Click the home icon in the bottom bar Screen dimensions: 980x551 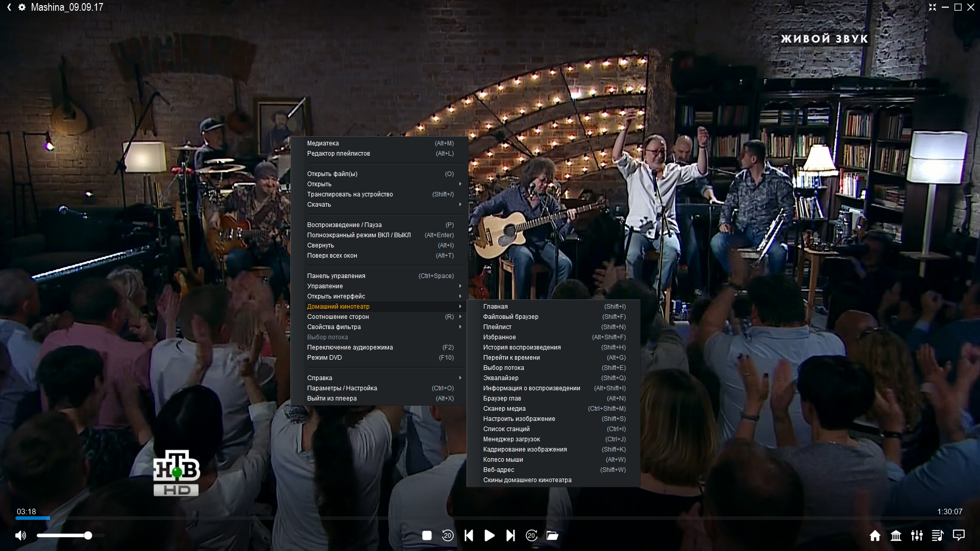[875, 536]
